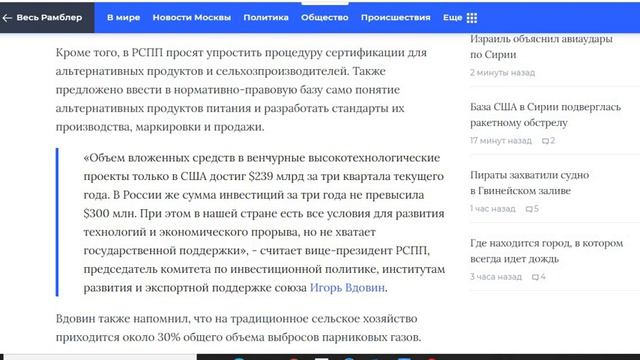Open the Новости Москвы section
Viewport: 640px width, 360px height.
[191, 18]
